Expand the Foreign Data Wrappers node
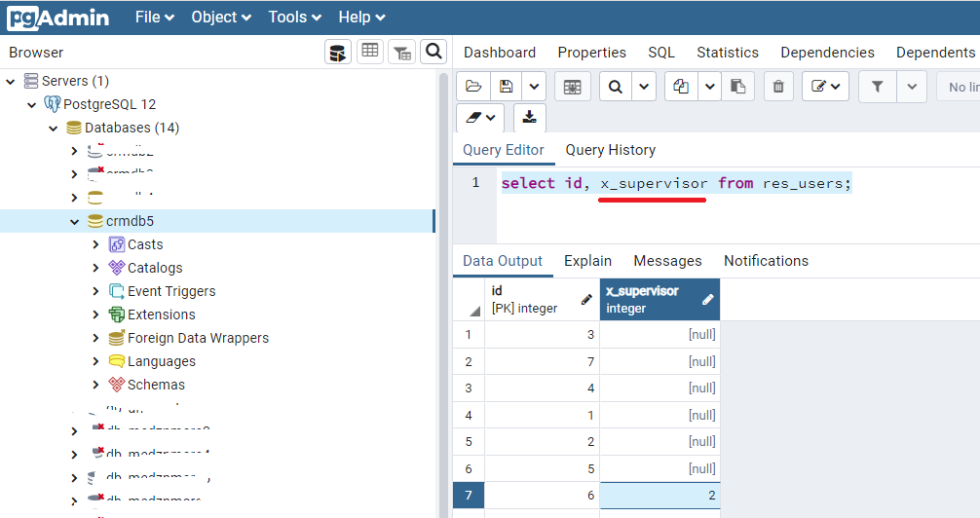The height and width of the screenshot is (518, 980). tap(95, 338)
